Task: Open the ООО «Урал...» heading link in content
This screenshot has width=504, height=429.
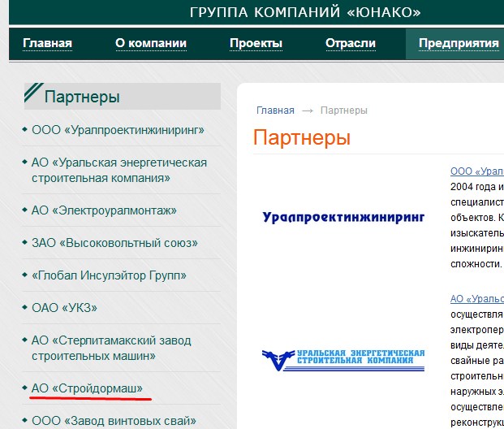Action: [x=477, y=171]
